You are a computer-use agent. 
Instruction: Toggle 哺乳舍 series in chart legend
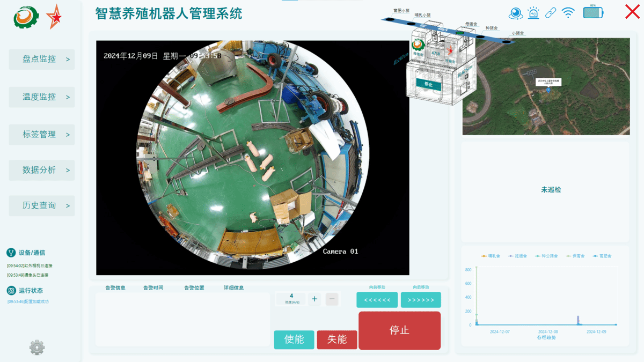pos(491,256)
